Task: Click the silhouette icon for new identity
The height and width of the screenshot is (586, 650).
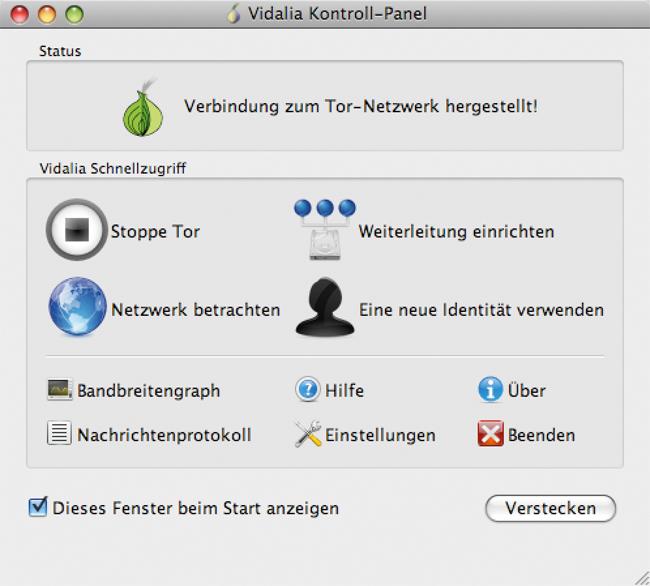Action: coord(325,307)
